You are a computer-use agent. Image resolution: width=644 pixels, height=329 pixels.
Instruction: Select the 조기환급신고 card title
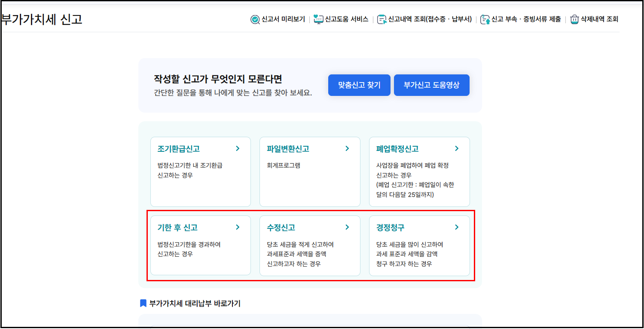(178, 149)
